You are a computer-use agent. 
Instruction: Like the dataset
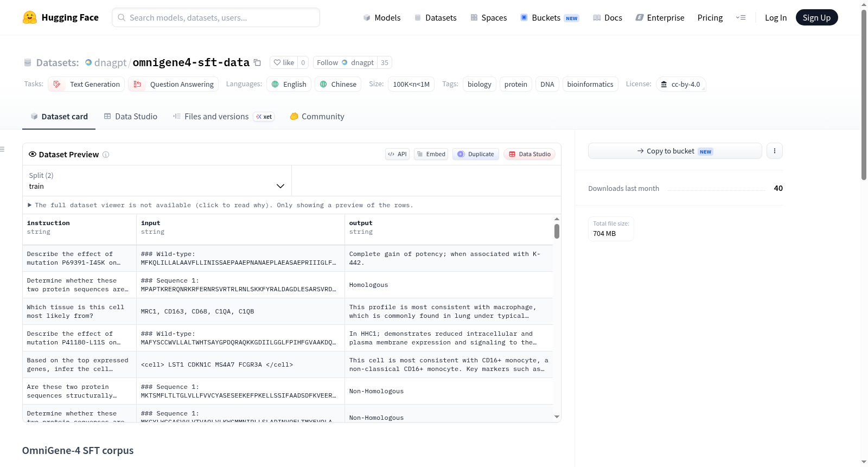pyautogui.click(x=284, y=62)
